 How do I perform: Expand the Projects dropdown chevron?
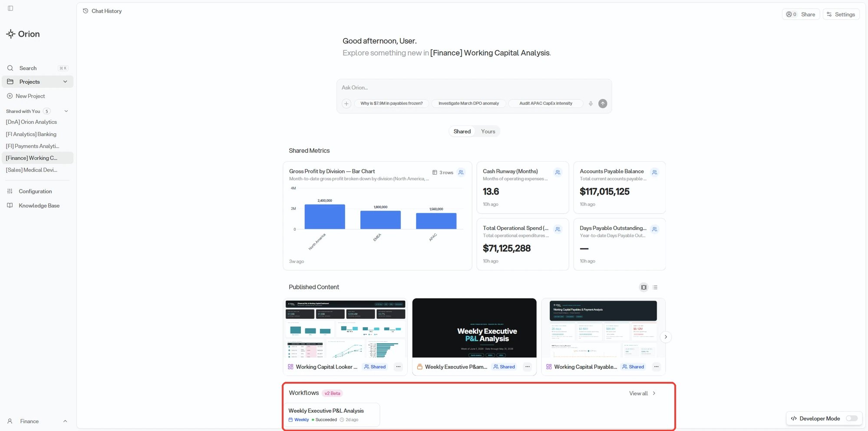click(x=65, y=82)
